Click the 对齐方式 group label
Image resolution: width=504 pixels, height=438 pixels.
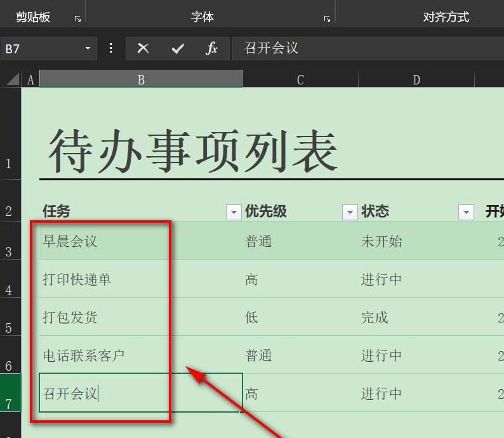(446, 17)
